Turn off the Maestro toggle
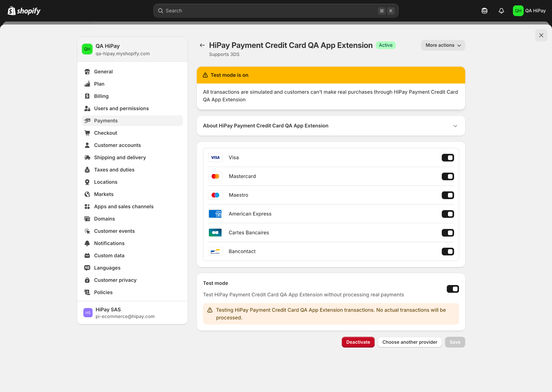The height and width of the screenshot is (392, 552). 448,195
